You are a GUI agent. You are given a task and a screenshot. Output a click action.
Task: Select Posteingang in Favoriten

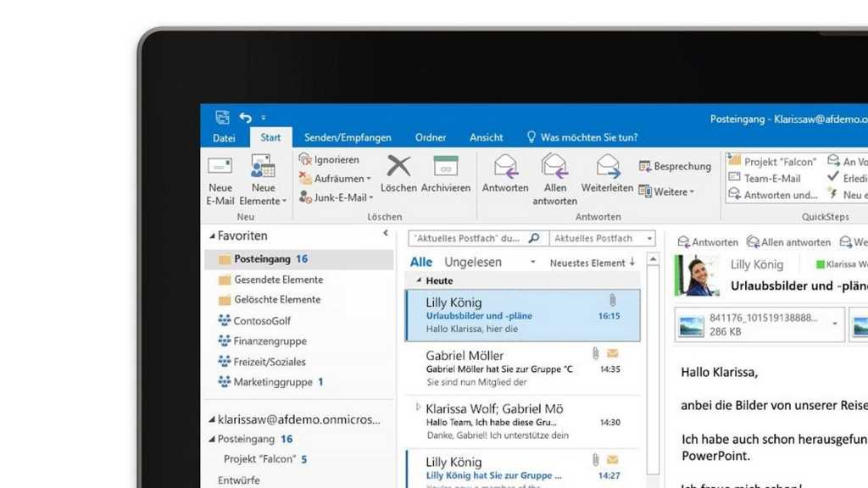click(299, 259)
